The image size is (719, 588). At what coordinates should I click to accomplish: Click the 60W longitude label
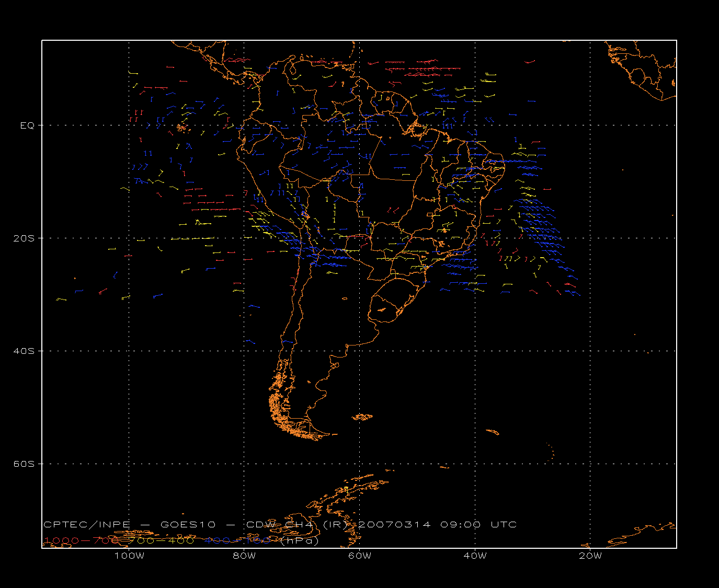pos(360,556)
